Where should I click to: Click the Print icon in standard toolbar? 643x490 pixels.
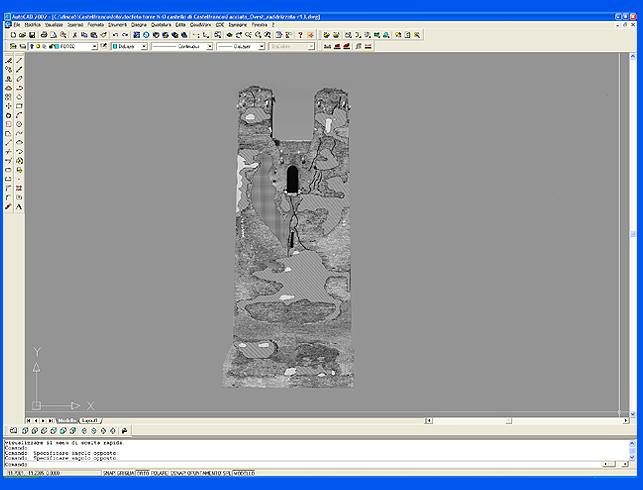(x=45, y=35)
